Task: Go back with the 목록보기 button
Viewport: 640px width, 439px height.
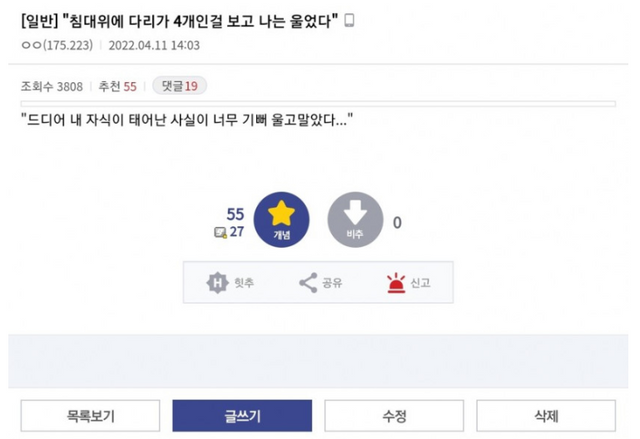Action: 92,415
